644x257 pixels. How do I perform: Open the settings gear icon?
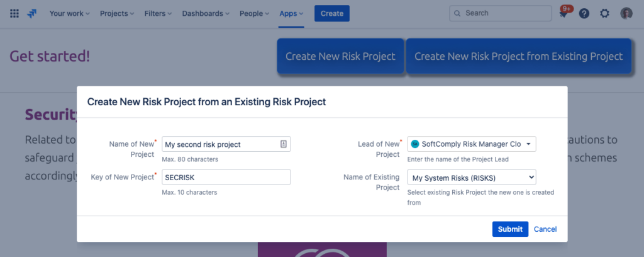604,14
